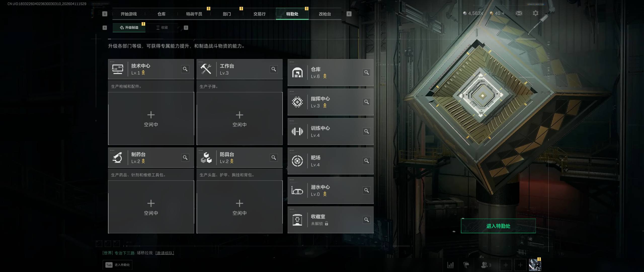Image resolution: width=644 pixels, height=272 pixels.
Task: Add currency with the plus beside 40
Action: 503,13
